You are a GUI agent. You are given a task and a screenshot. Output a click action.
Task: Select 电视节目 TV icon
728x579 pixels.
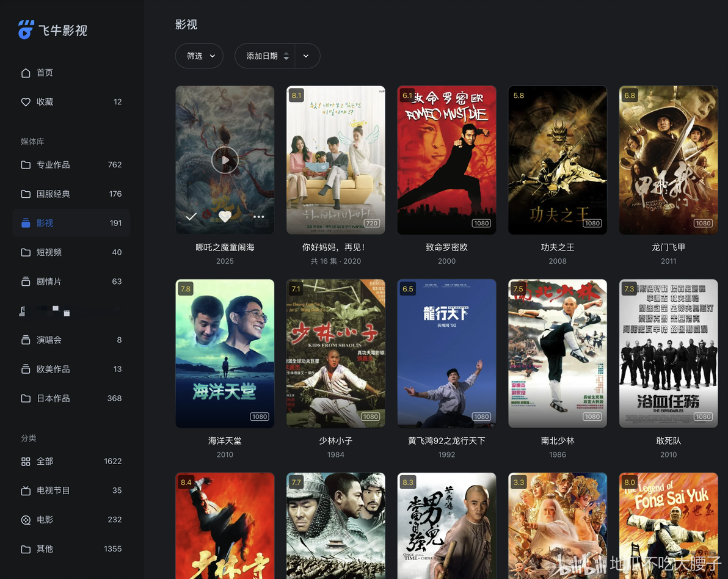(26, 491)
